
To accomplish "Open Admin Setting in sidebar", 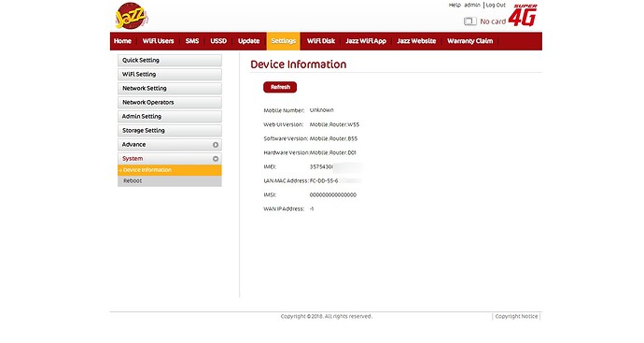I will click(170, 117).
